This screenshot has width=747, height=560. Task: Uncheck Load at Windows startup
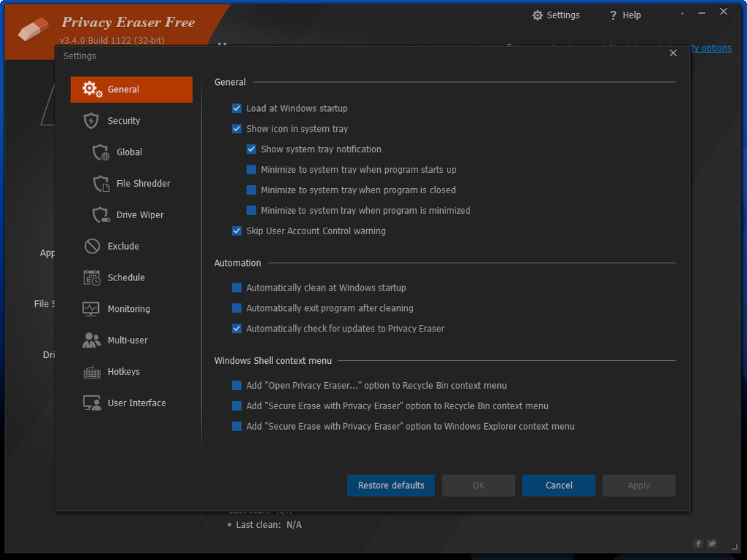[237, 108]
